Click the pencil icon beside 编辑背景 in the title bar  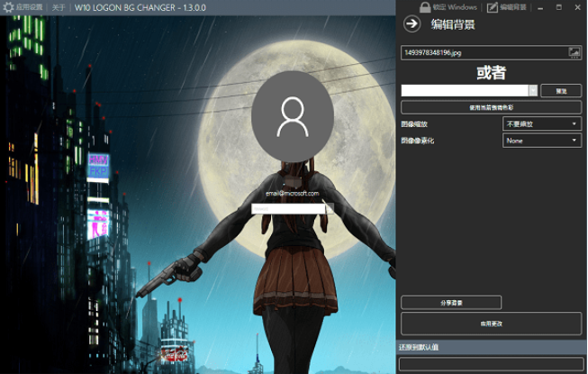(x=492, y=7)
